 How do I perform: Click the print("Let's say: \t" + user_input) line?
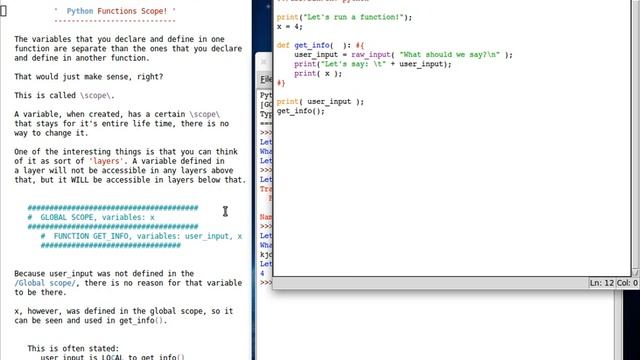click(x=373, y=64)
